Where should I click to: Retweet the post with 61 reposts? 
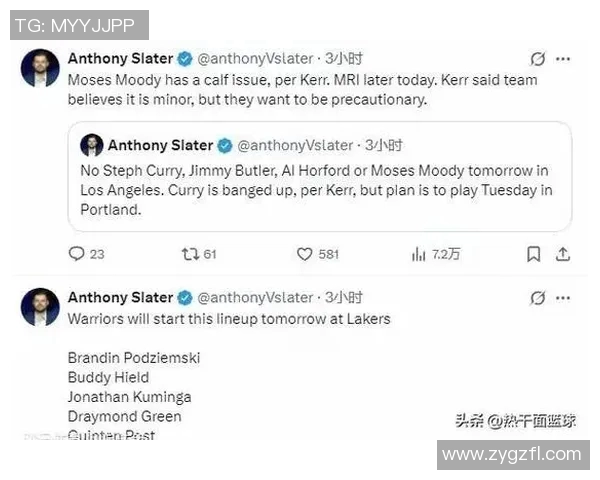(x=190, y=254)
